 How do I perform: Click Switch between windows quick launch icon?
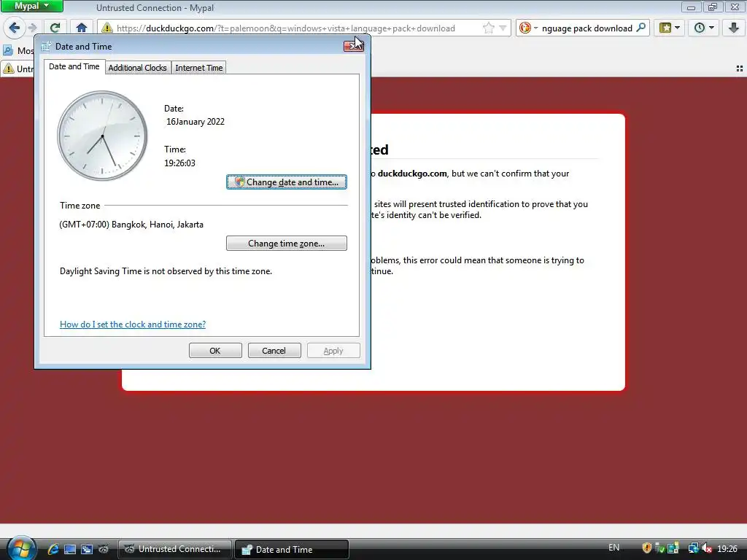(87, 549)
